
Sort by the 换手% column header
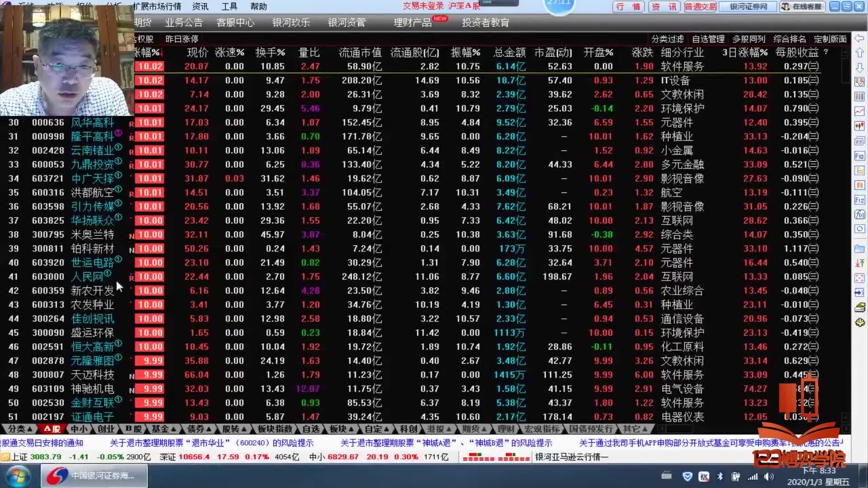[270, 52]
